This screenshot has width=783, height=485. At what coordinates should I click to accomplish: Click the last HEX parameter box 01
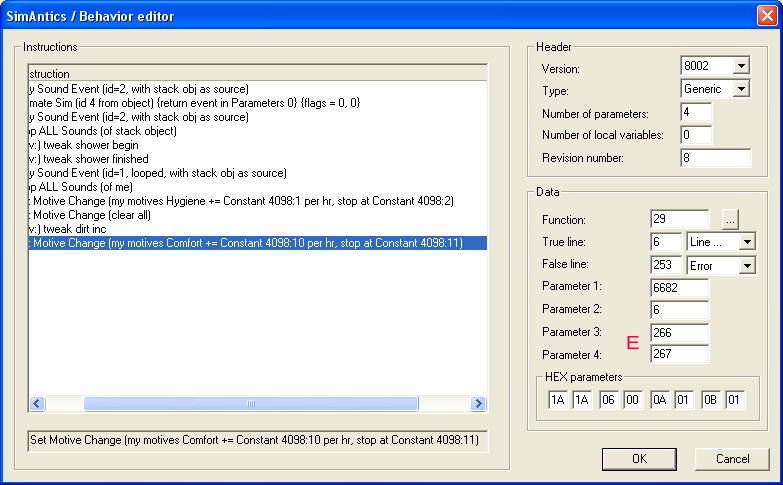pyautogui.click(x=735, y=400)
